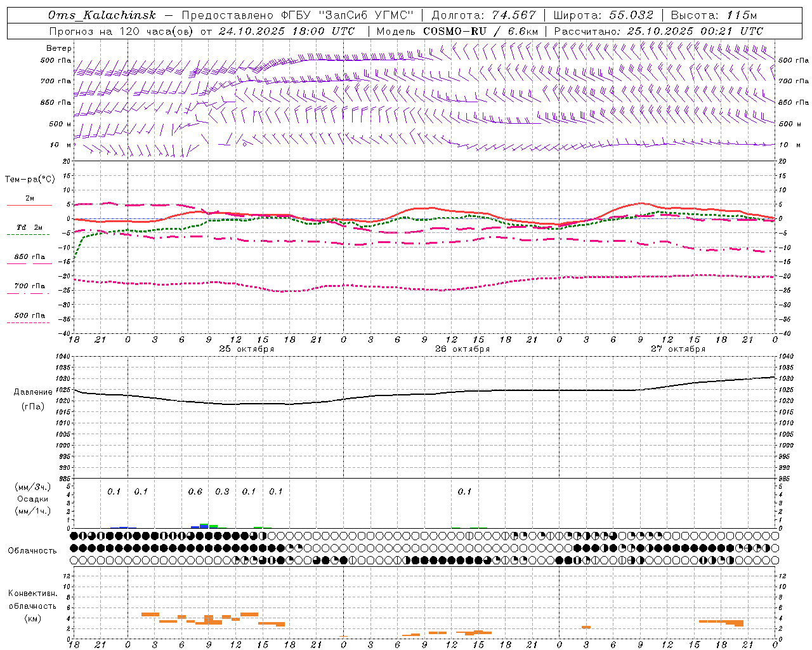Select the Тем-ра(°C) axis label
The height and width of the screenshot is (650, 812).
pos(30,180)
